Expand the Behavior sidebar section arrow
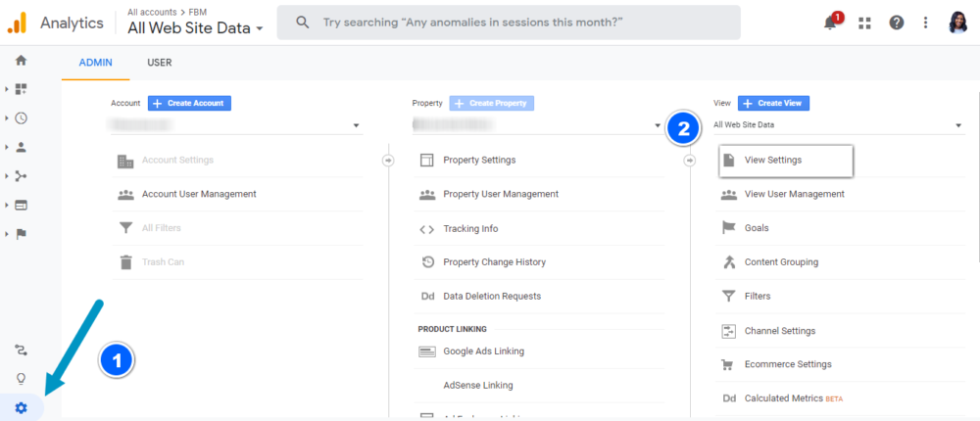The height and width of the screenshot is (421, 980). coord(7,205)
